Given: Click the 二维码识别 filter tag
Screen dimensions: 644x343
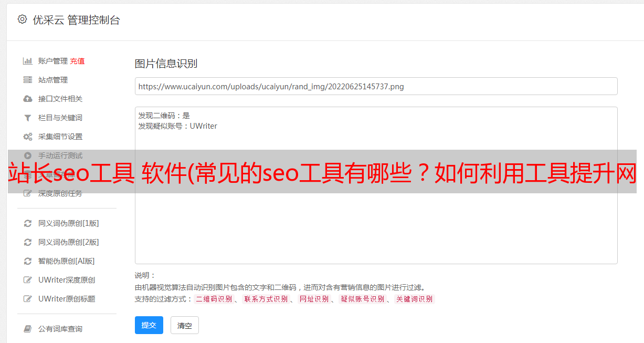Looking at the screenshot, I should (214, 299).
